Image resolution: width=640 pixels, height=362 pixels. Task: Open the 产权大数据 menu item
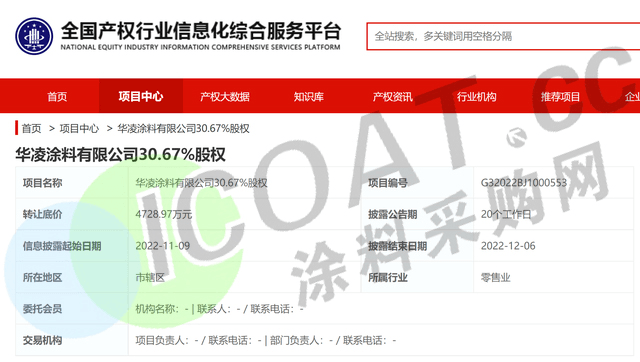coord(225,96)
